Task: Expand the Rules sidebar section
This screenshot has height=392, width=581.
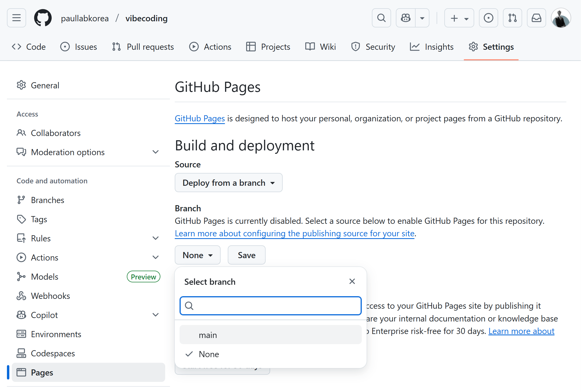Action: (x=155, y=238)
